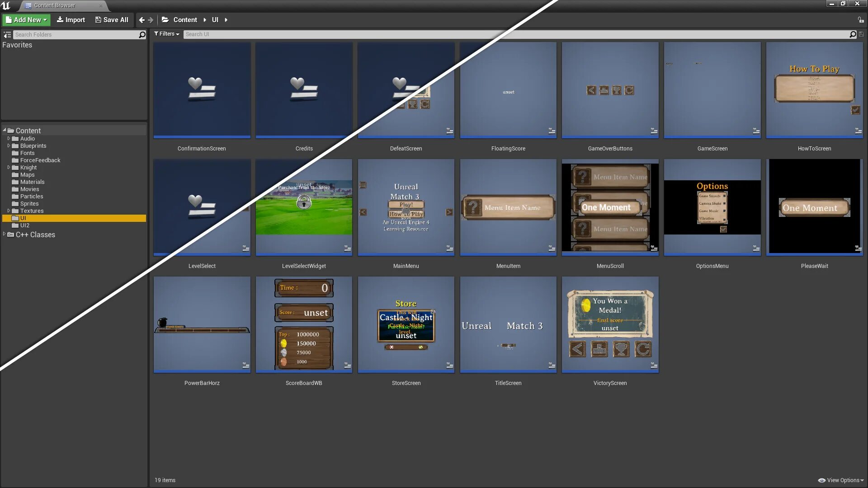Select the Content Browser tab
Image resolution: width=868 pixels, height=488 pixels.
[x=54, y=5]
